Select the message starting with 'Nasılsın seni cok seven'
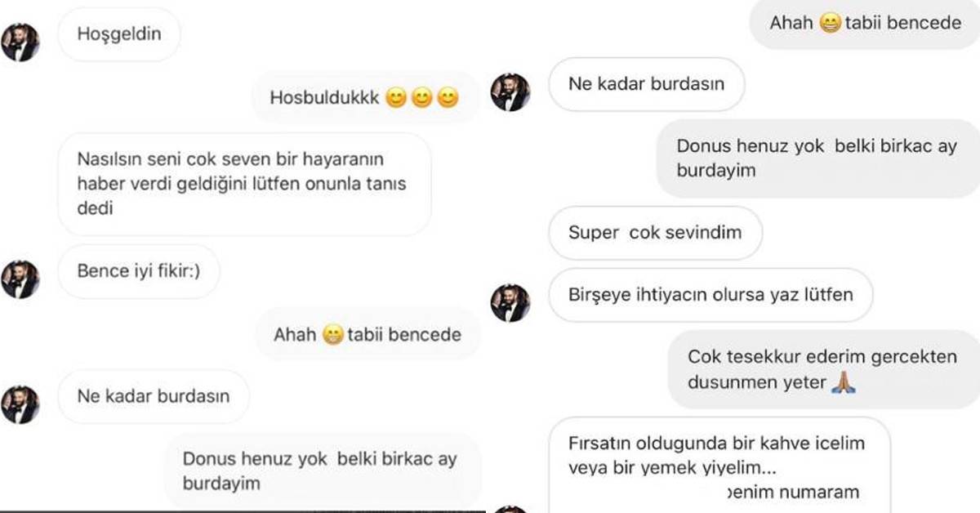 pos(244,184)
